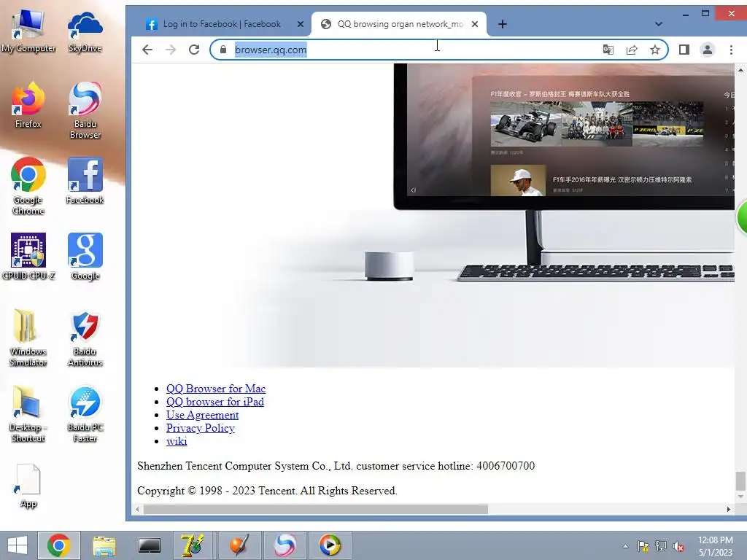The width and height of the screenshot is (747, 560).
Task: Open the translate this page icon
Action: point(608,50)
